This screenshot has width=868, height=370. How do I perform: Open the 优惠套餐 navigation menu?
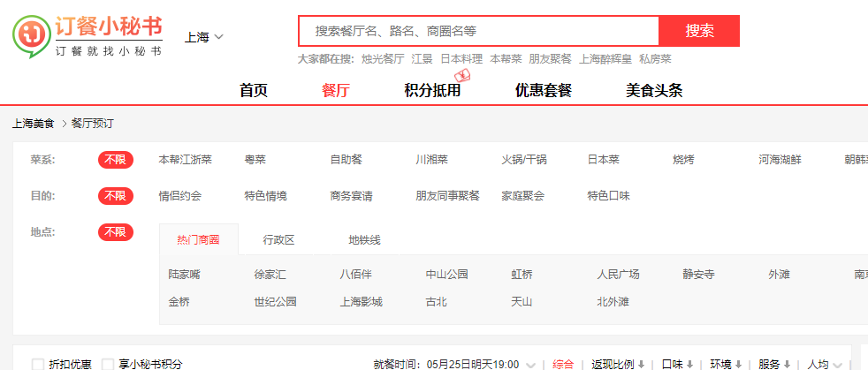pyautogui.click(x=544, y=90)
